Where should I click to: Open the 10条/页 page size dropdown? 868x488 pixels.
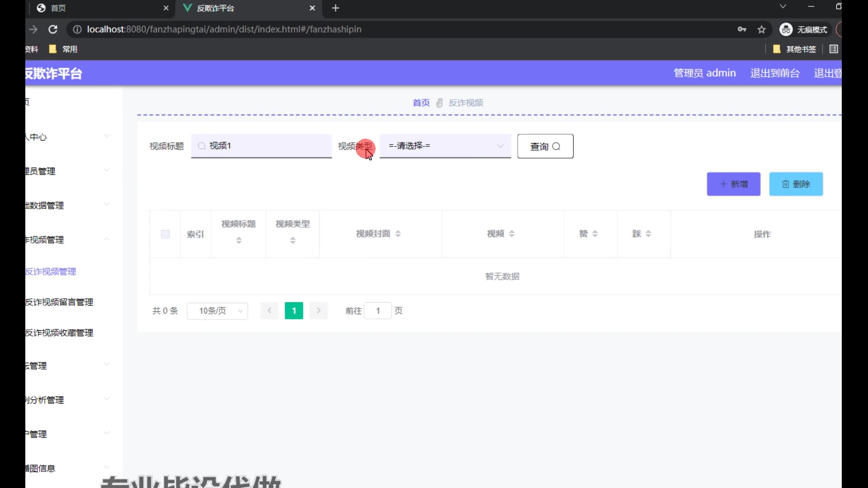pos(217,311)
